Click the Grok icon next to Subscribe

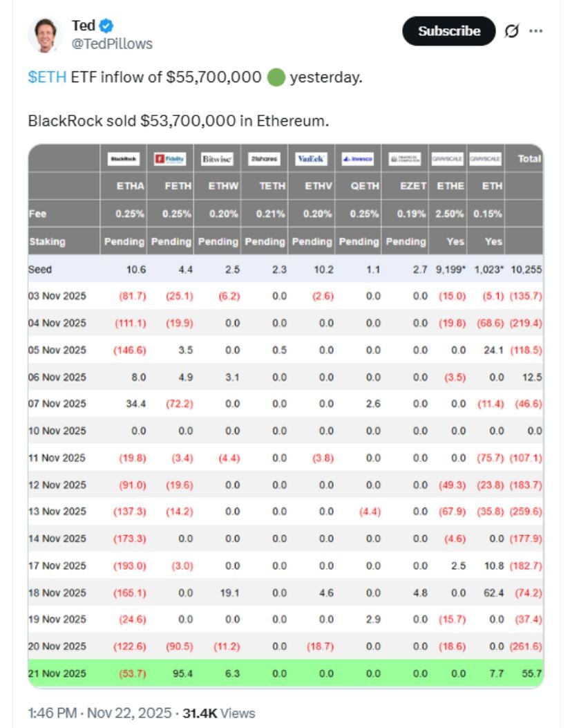click(512, 31)
